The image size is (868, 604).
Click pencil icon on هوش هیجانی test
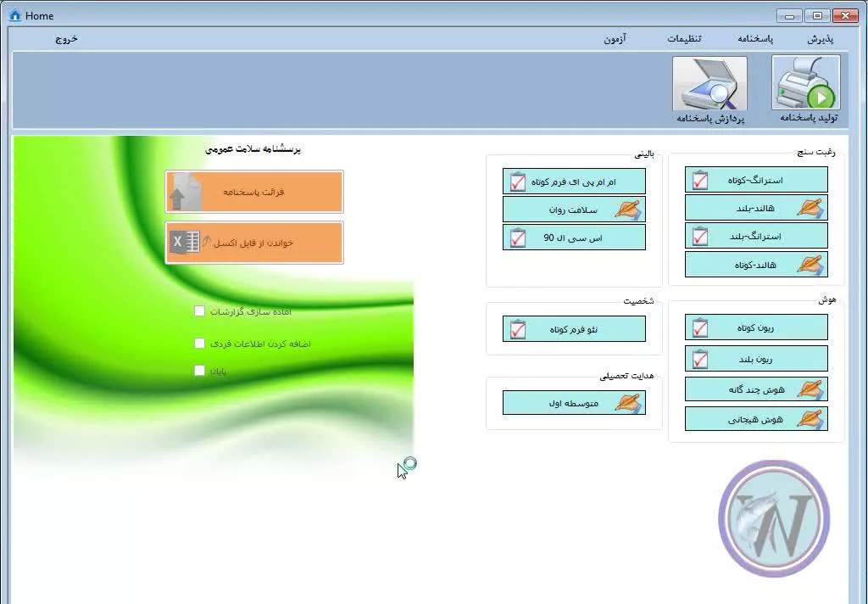[x=810, y=419]
